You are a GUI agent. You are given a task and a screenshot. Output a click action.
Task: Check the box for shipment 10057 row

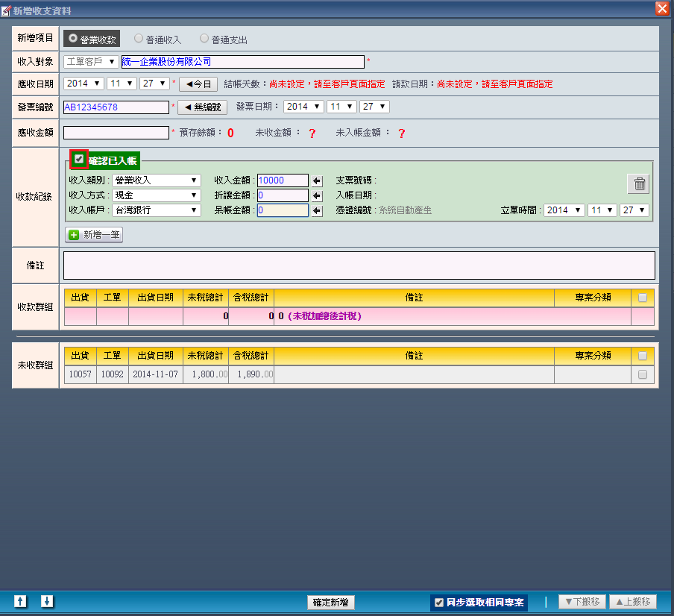643,374
